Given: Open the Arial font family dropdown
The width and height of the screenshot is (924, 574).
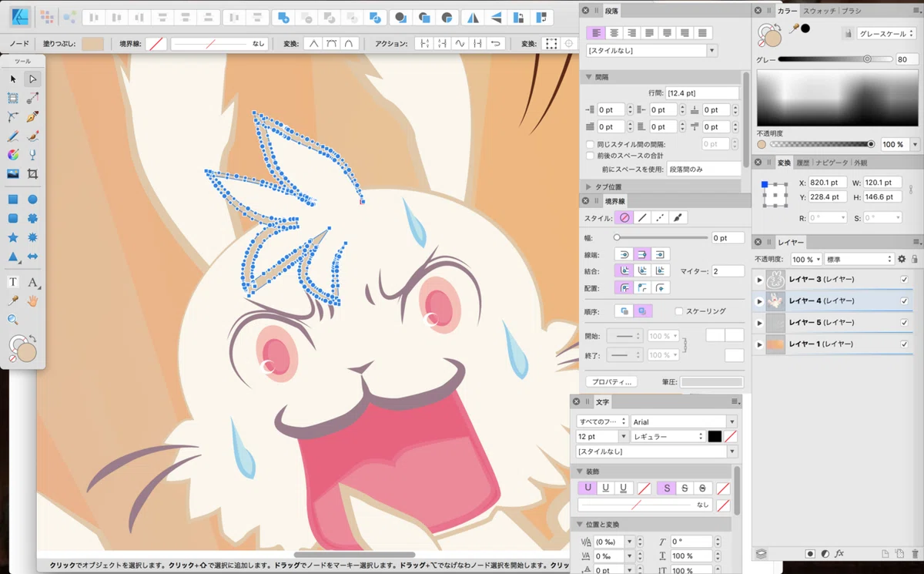Looking at the screenshot, I should click(x=684, y=421).
